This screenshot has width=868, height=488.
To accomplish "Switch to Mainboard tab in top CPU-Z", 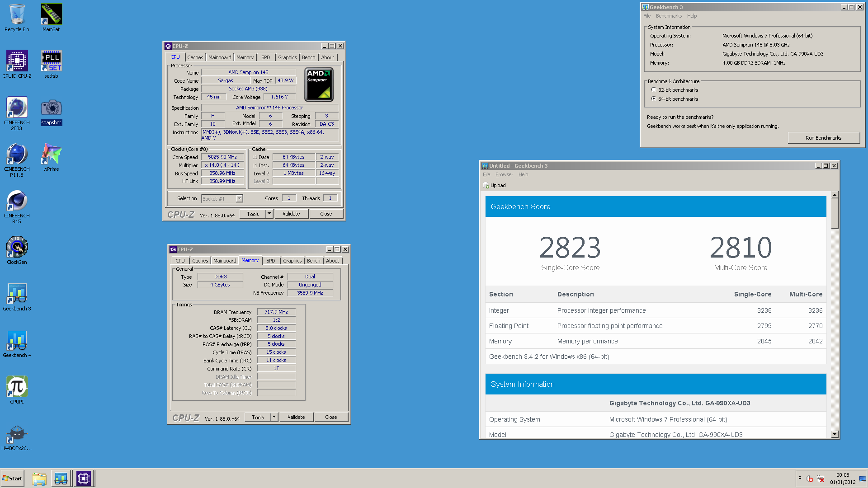I will (x=220, y=57).
